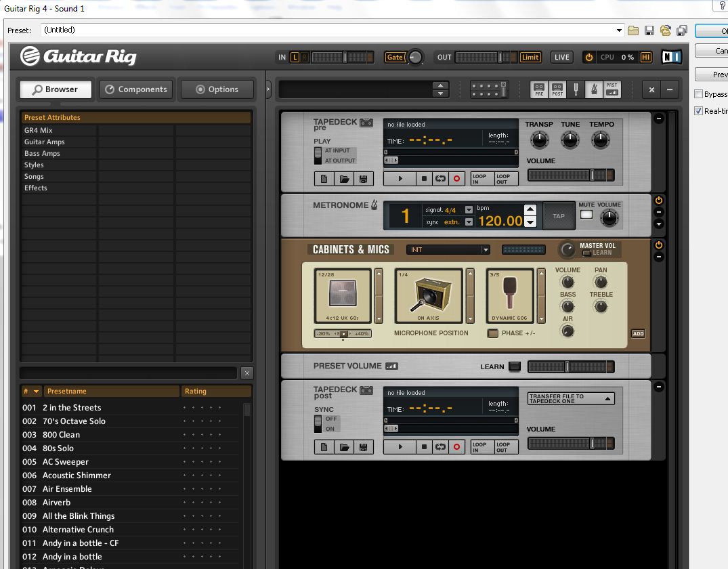Stop Tapedeck pre transport
The image size is (728, 569).
(424, 178)
